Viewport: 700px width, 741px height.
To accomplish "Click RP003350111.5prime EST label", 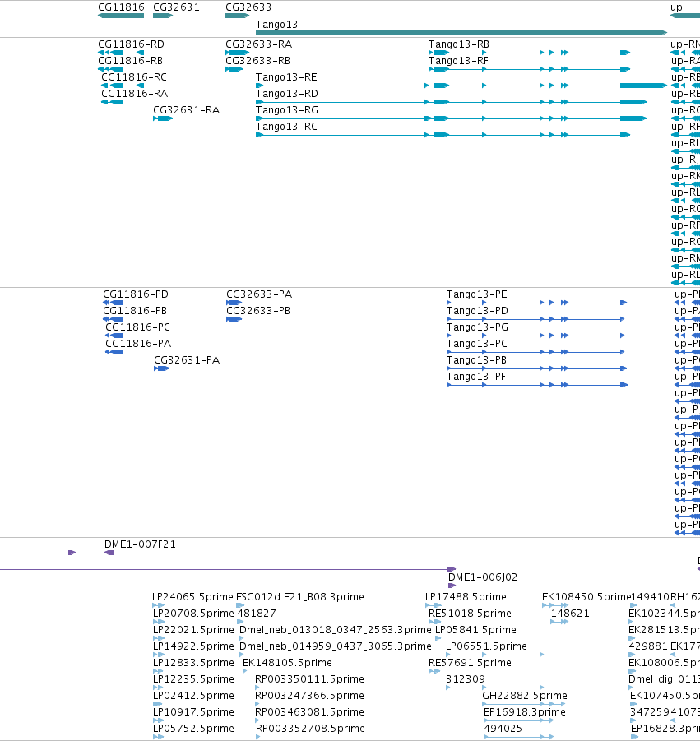I will pyautogui.click(x=309, y=679).
